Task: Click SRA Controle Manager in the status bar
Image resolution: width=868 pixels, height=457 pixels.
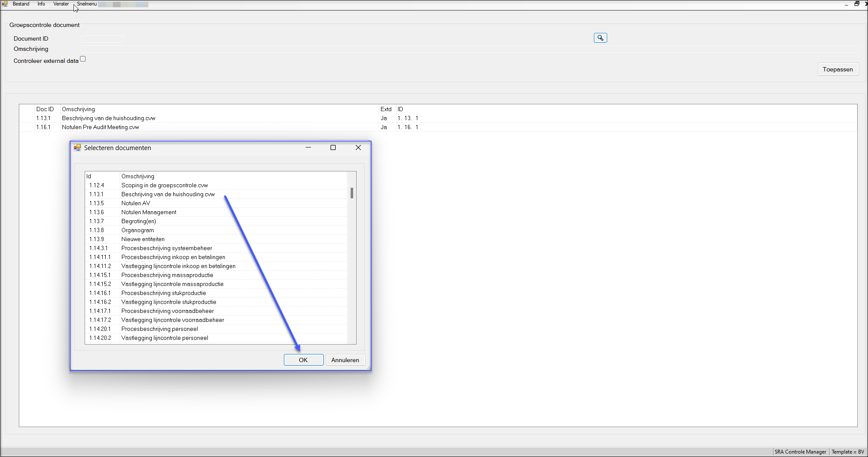Action: pyautogui.click(x=800, y=452)
